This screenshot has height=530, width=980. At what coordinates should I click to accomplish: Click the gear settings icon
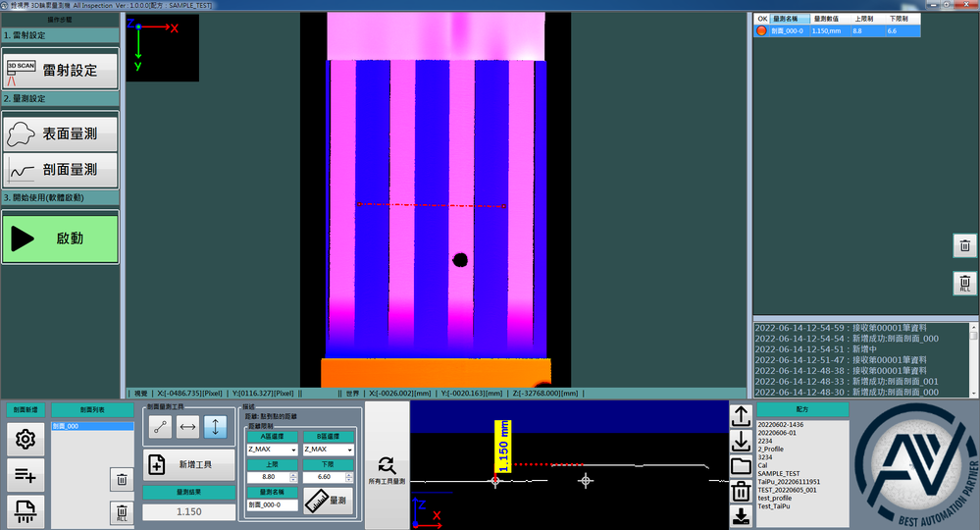(26, 441)
